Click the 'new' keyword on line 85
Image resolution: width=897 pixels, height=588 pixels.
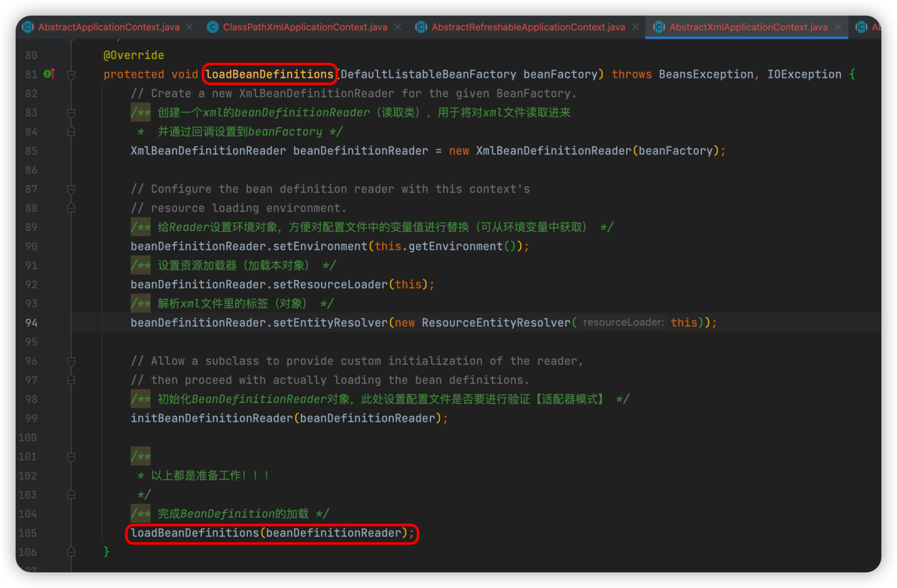coord(459,151)
